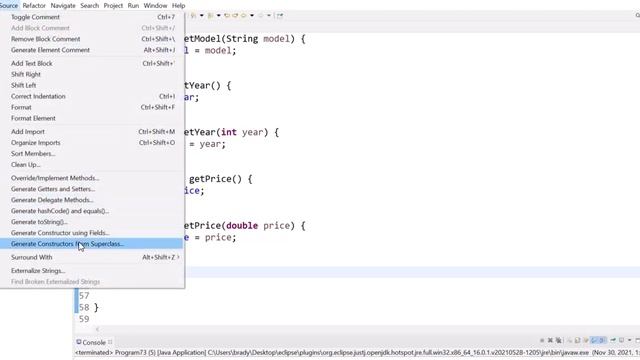Open the Refactor menu
The image size is (640, 360).
tap(34, 6)
